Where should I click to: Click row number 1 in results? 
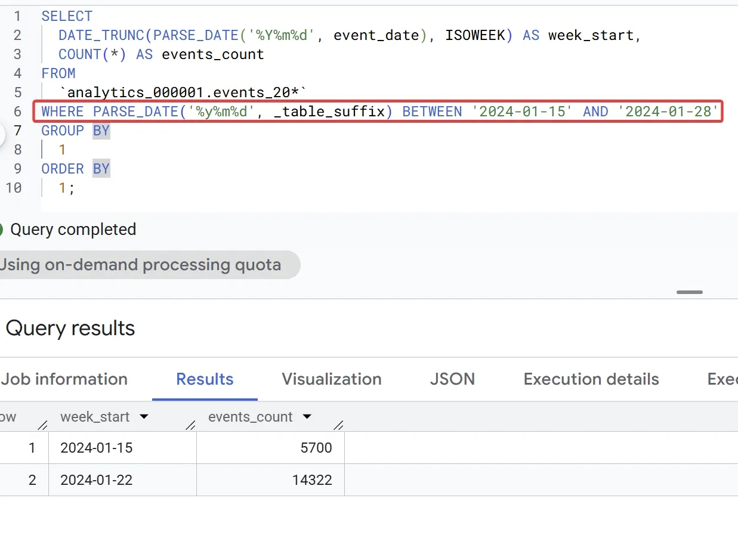(x=32, y=448)
